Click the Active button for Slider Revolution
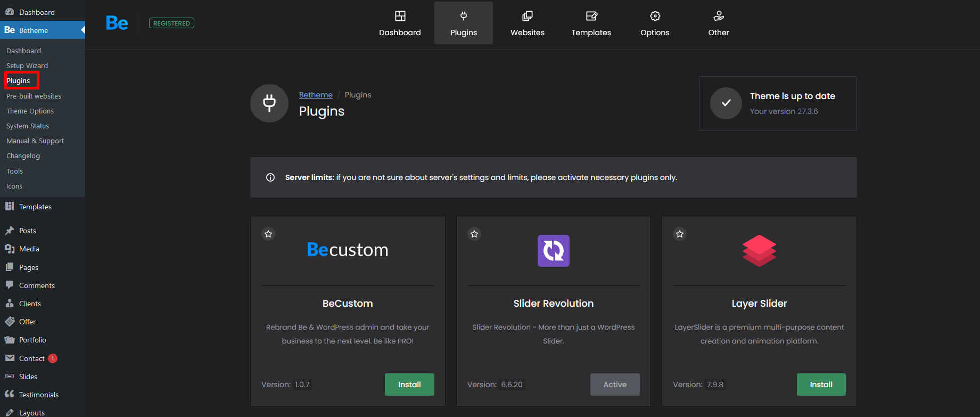Image resolution: width=980 pixels, height=417 pixels. point(615,385)
